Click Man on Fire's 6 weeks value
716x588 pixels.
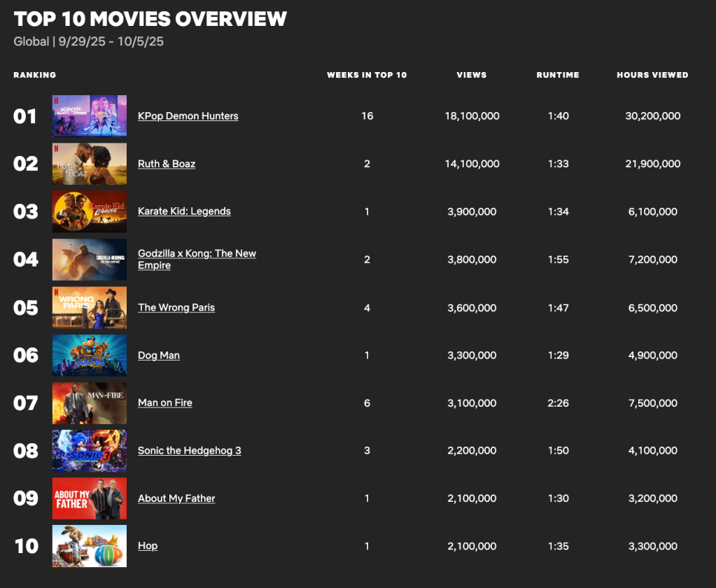pos(367,403)
